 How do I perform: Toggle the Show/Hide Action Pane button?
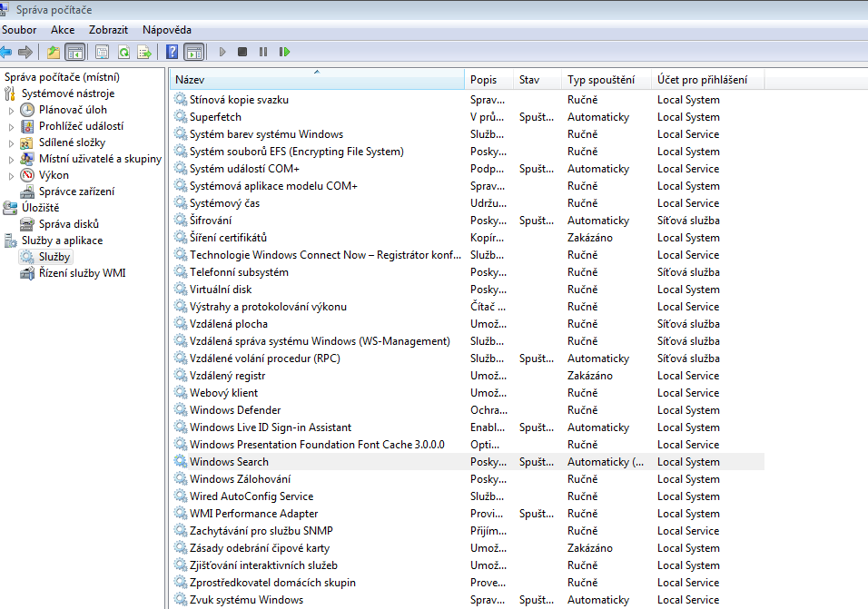193,52
